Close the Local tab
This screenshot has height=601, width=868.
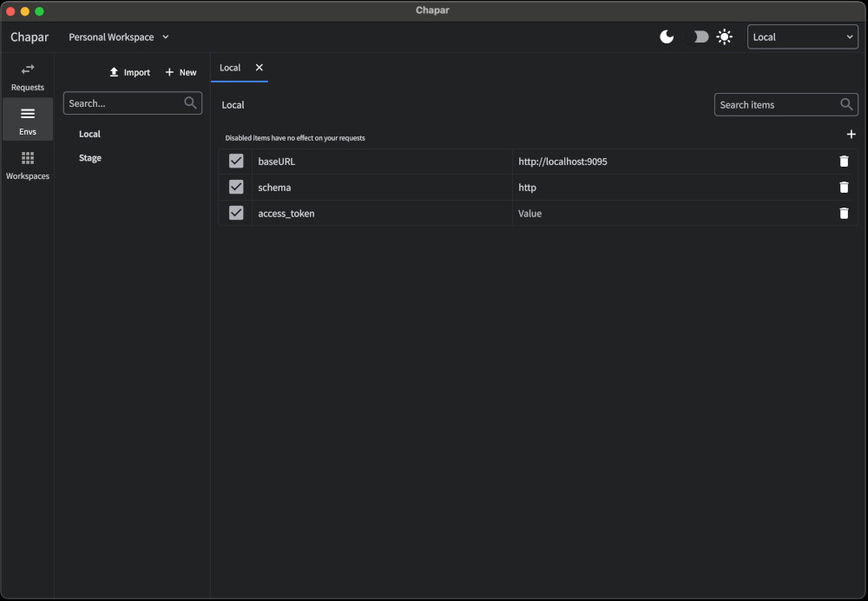coord(259,68)
